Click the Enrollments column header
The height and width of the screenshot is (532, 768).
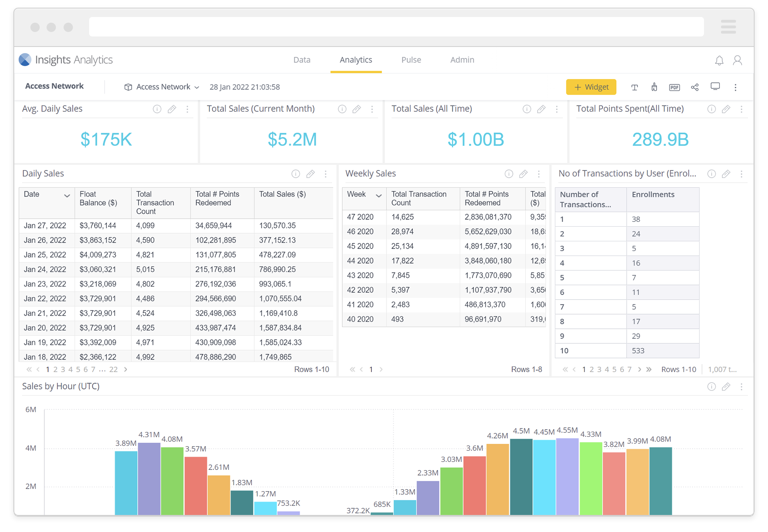(663, 199)
